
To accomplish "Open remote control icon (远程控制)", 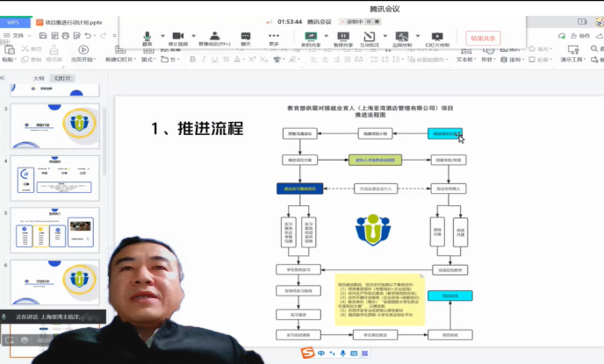I will click(404, 36).
